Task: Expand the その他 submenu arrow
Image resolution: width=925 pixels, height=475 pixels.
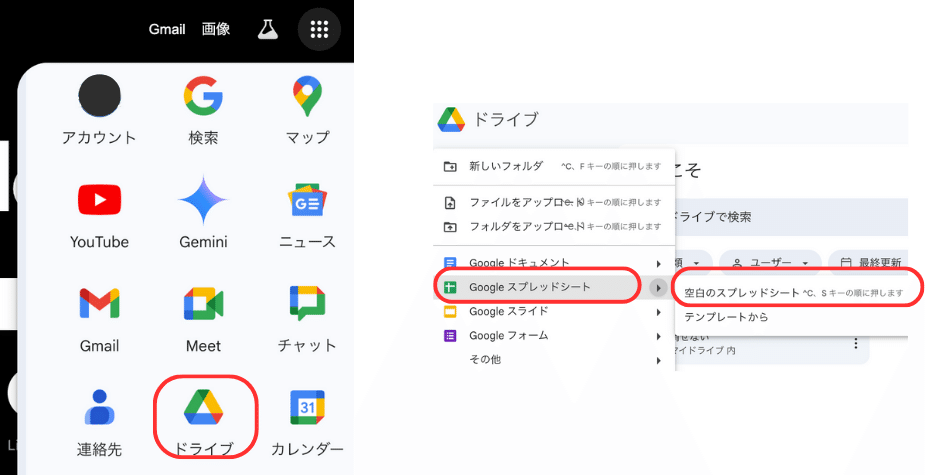Action: pyautogui.click(x=658, y=361)
